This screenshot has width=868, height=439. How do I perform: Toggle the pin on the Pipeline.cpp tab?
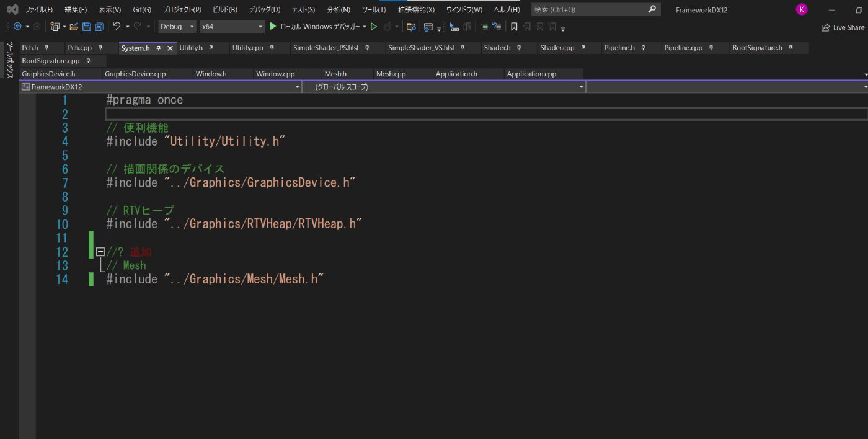point(711,48)
